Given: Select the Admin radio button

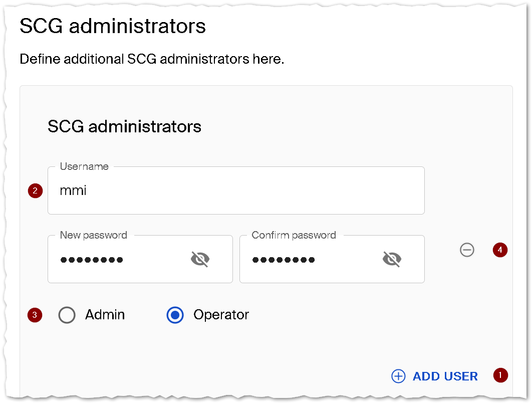Looking at the screenshot, I should pos(67,315).
